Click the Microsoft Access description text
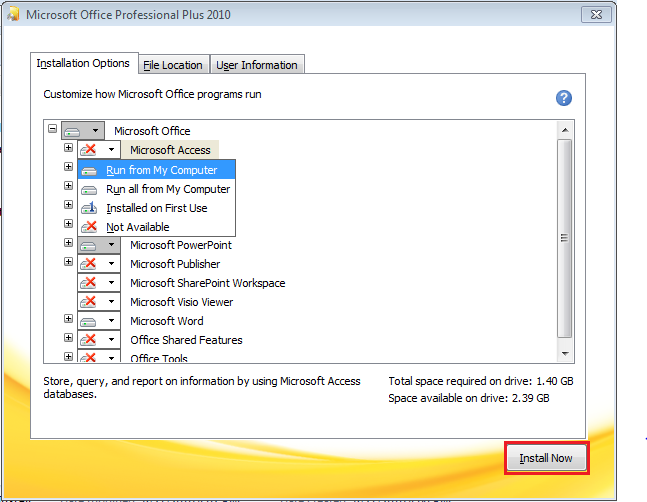 [x=202, y=387]
